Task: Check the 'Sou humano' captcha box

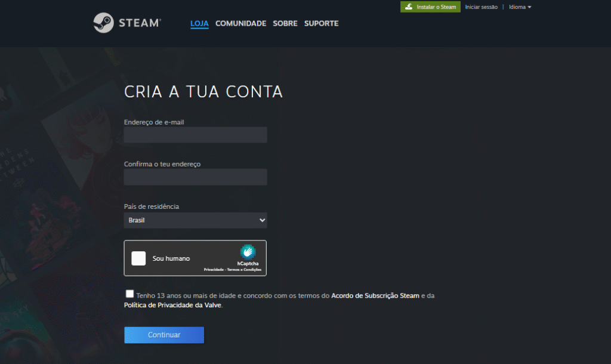Action: [138, 258]
